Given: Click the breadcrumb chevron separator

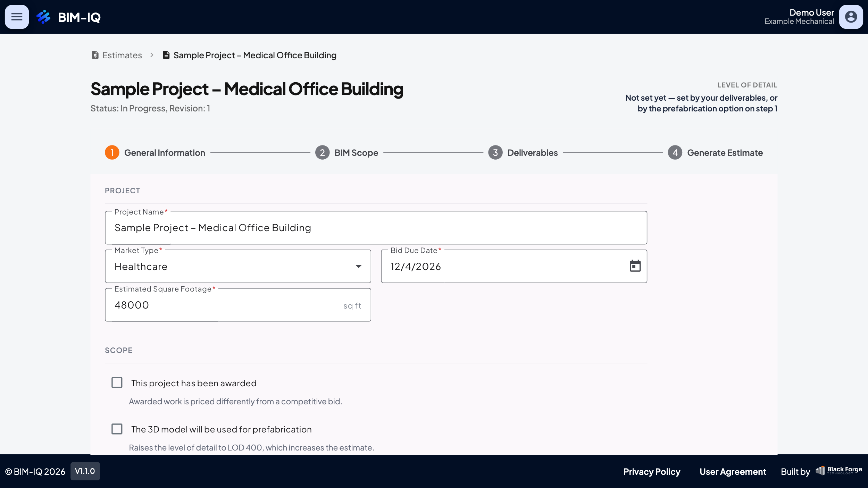Looking at the screenshot, I should point(152,55).
